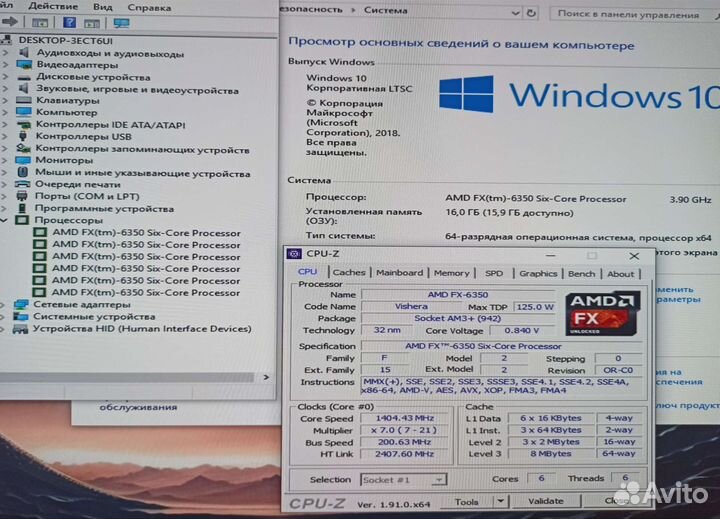Open the Tools dropdown arrow in CPU-Z

click(501, 502)
